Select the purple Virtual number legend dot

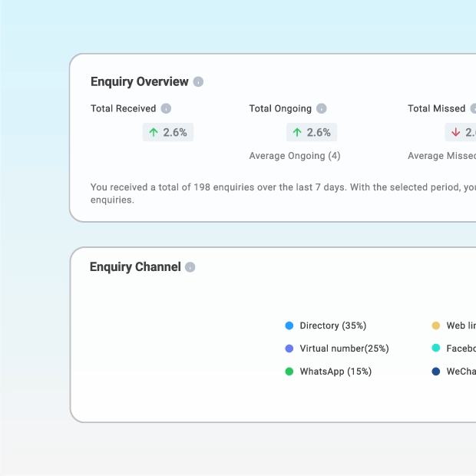289,349
